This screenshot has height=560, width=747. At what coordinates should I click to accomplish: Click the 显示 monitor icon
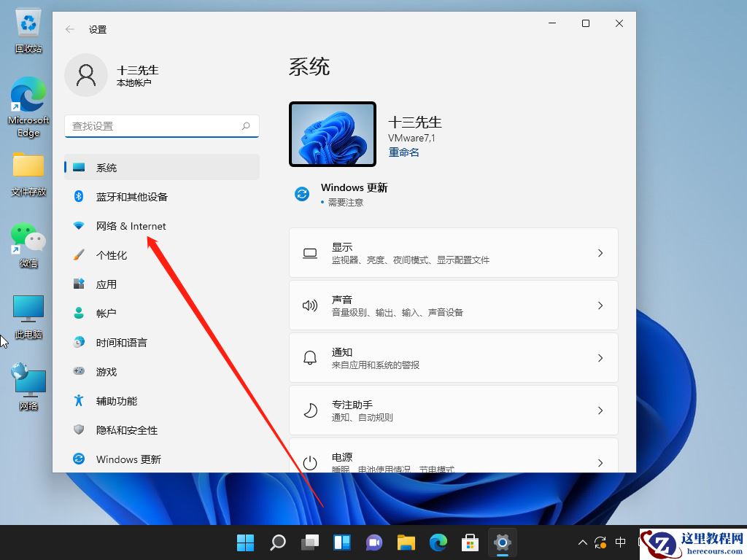tap(309, 252)
